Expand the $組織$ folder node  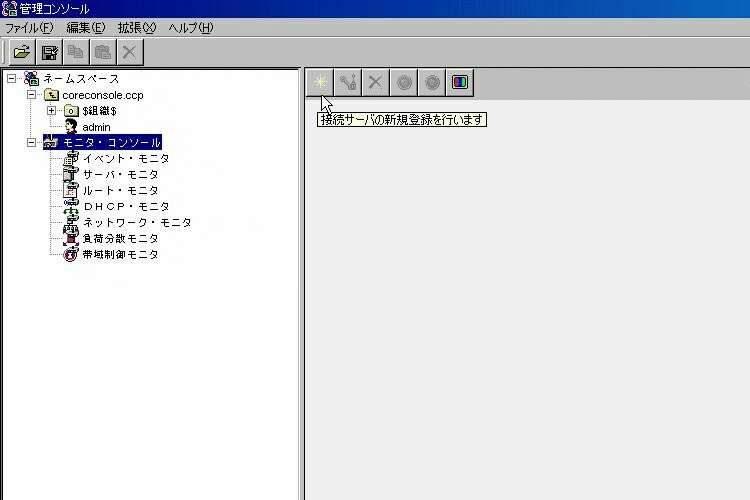pyautogui.click(x=52, y=111)
